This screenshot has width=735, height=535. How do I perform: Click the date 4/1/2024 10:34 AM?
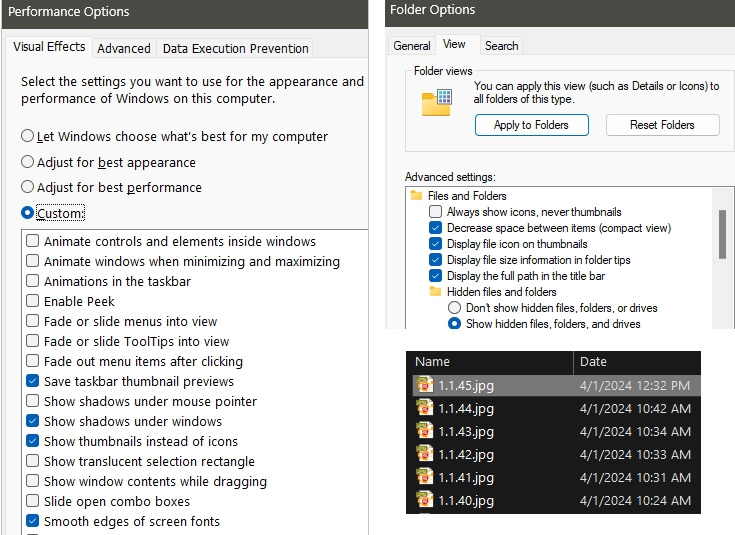pos(635,431)
